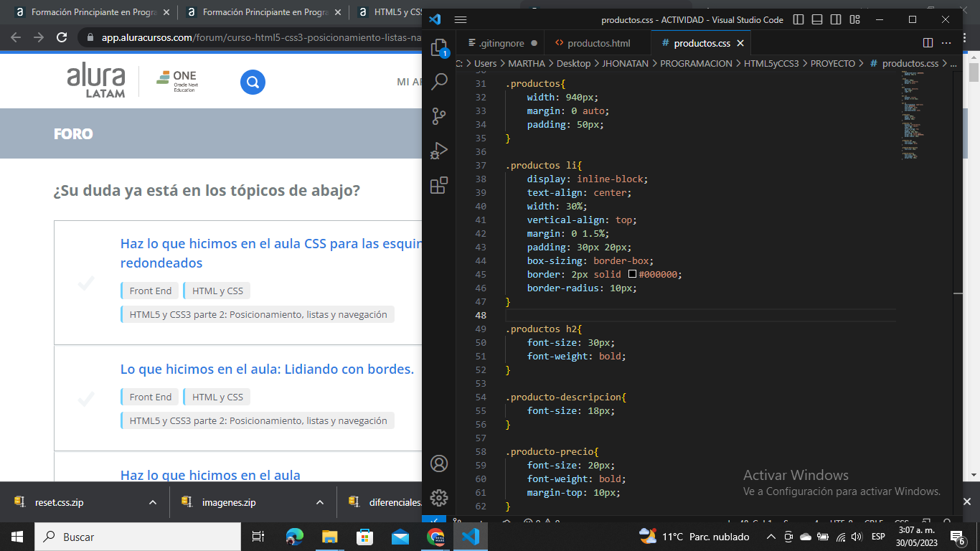The height and width of the screenshot is (551, 980).
Task: Place cursor on empty line 48
Action: tap(700, 315)
